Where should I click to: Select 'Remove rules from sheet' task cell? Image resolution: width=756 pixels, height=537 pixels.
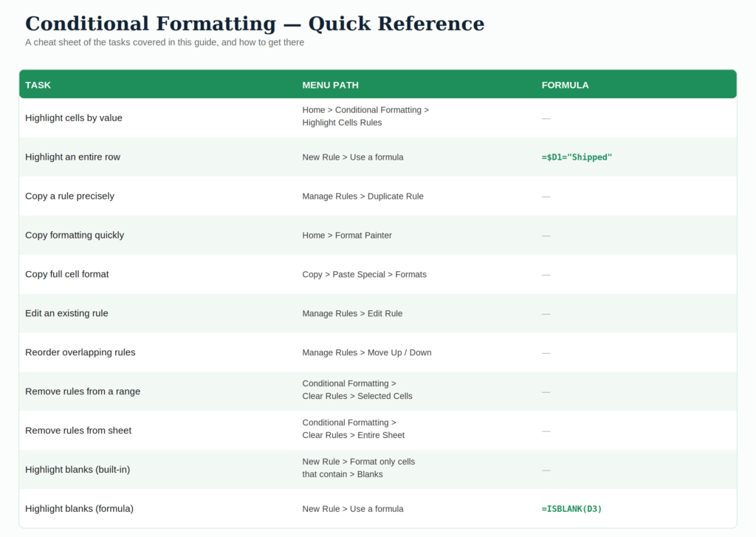(78, 431)
